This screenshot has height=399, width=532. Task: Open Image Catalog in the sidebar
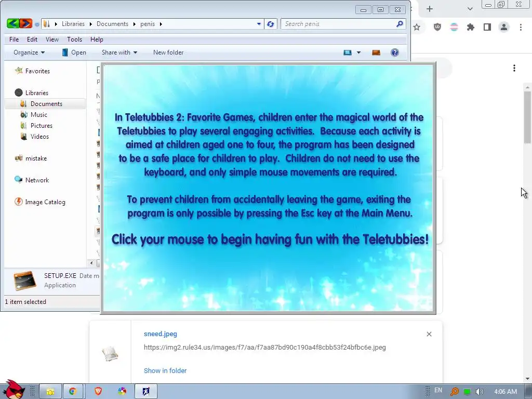coord(45,202)
